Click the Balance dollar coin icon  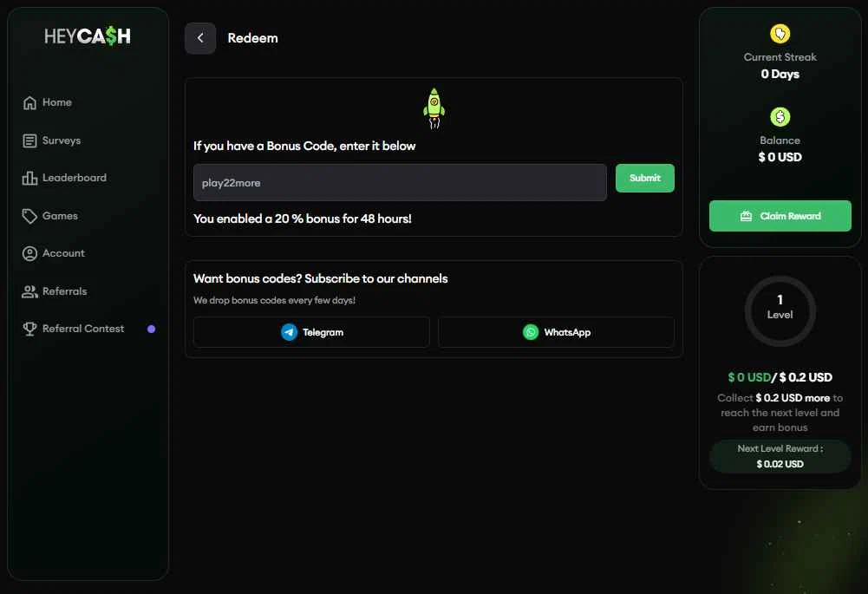click(x=780, y=117)
